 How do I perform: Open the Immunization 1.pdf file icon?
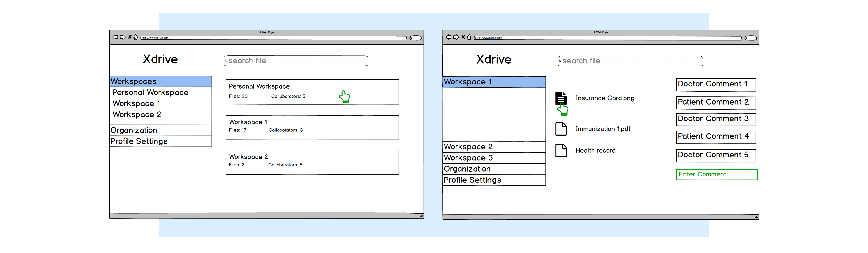(x=561, y=129)
